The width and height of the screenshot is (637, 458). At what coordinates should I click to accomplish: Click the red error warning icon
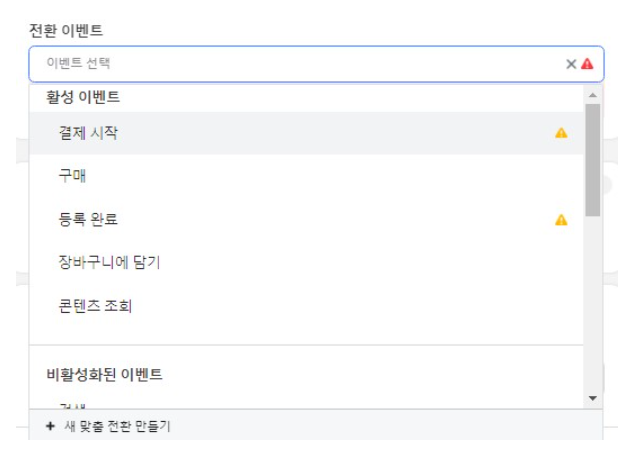587,64
